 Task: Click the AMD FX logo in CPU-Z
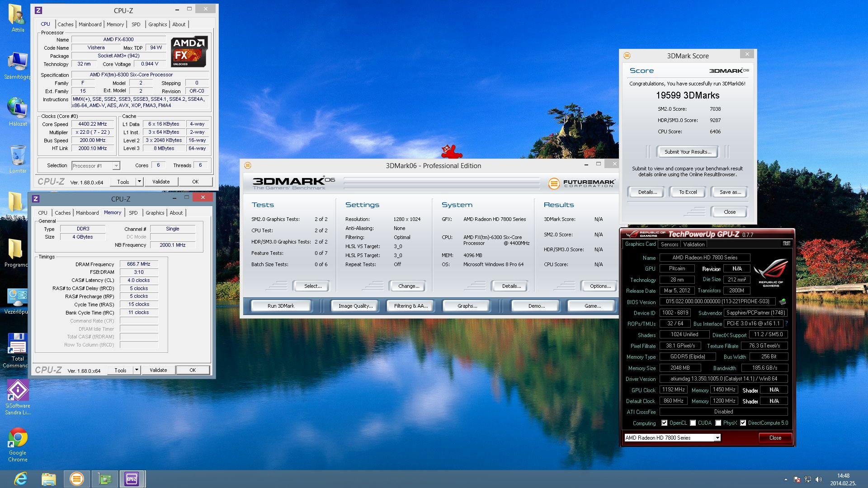189,52
